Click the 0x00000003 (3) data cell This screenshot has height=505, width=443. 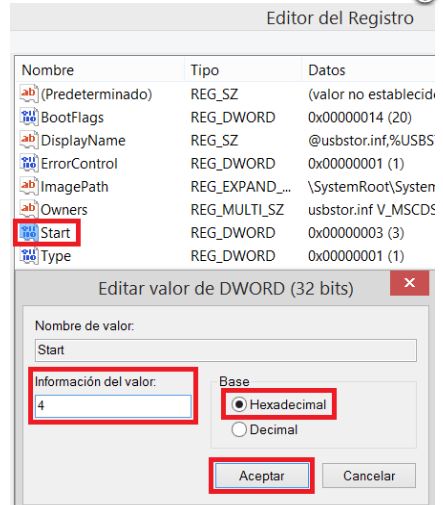tap(356, 233)
